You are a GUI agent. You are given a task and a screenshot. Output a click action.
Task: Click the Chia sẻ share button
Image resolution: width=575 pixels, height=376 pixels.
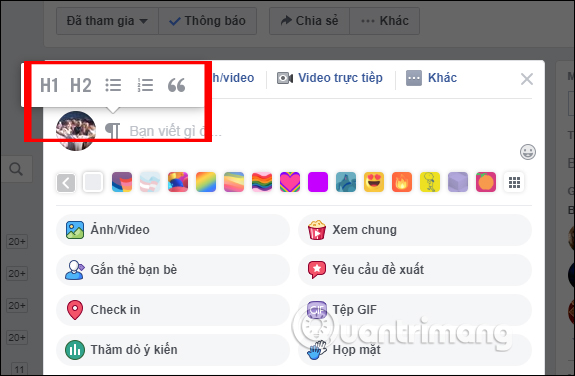click(309, 21)
